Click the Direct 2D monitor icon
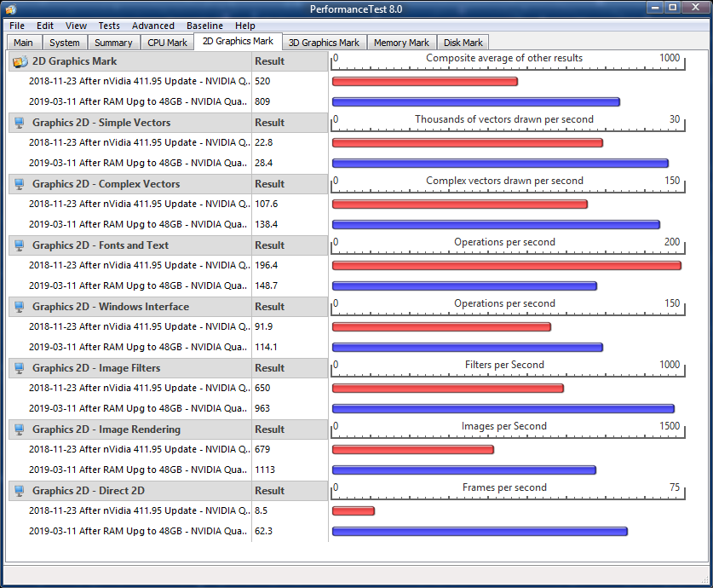 (x=20, y=491)
